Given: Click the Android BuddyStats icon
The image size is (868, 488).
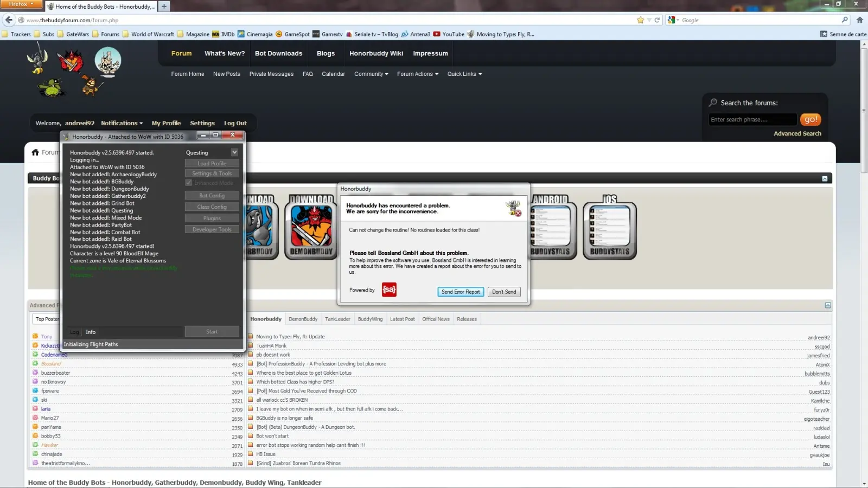Looking at the screenshot, I should click(x=550, y=227).
